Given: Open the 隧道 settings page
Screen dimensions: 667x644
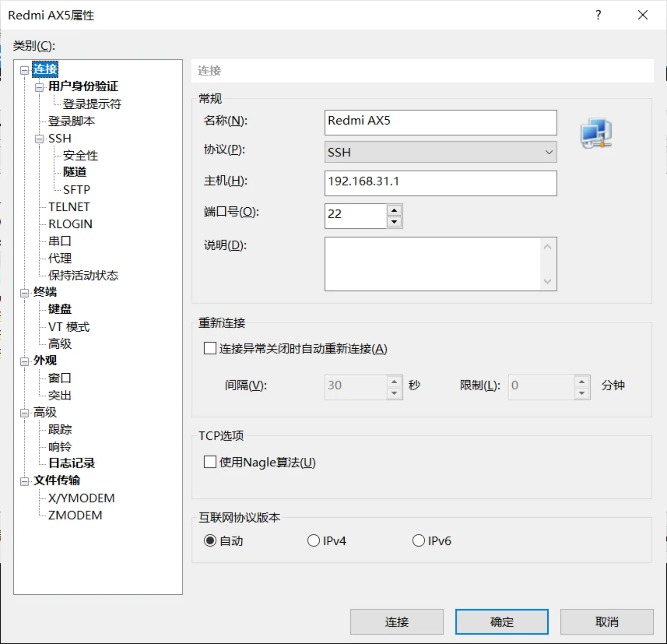Looking at the screenshot, I should point(74,172).
